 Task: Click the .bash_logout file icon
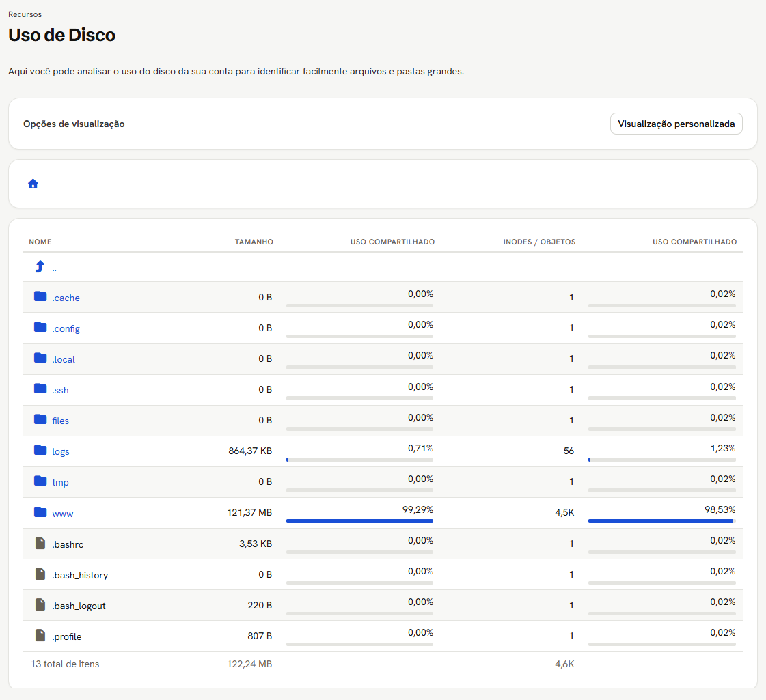40,605
